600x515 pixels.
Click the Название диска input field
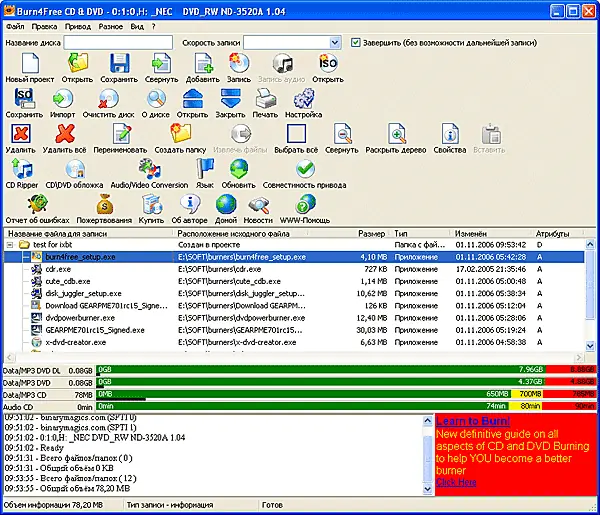coord(118,42)
